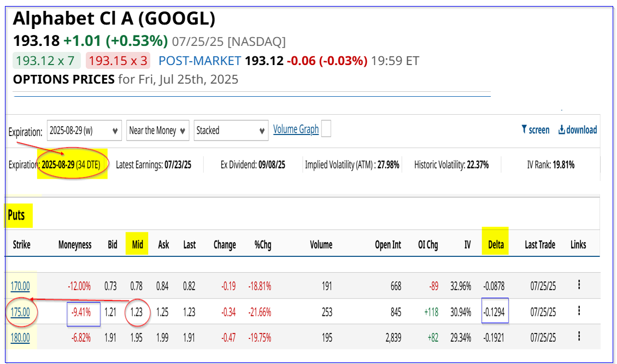Sort by Volume column header
The width and height of the screenshot is (617, 364).
coord(321,245)
